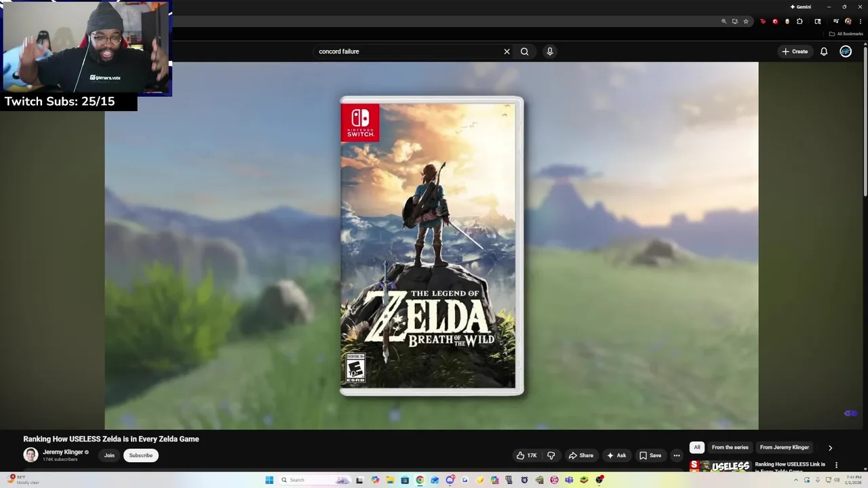The image size is (868, 488).
Task: Show next filter chips arrow
Action: click(830, 448)
